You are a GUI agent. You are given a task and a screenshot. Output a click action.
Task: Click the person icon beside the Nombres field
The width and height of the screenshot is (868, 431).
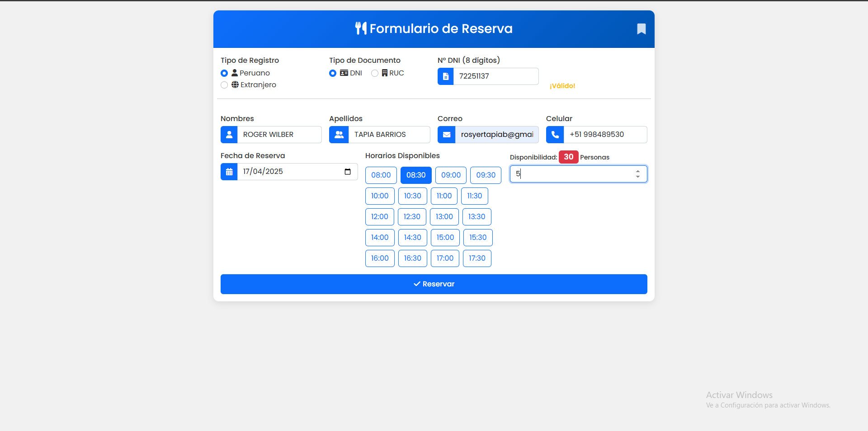229,134
